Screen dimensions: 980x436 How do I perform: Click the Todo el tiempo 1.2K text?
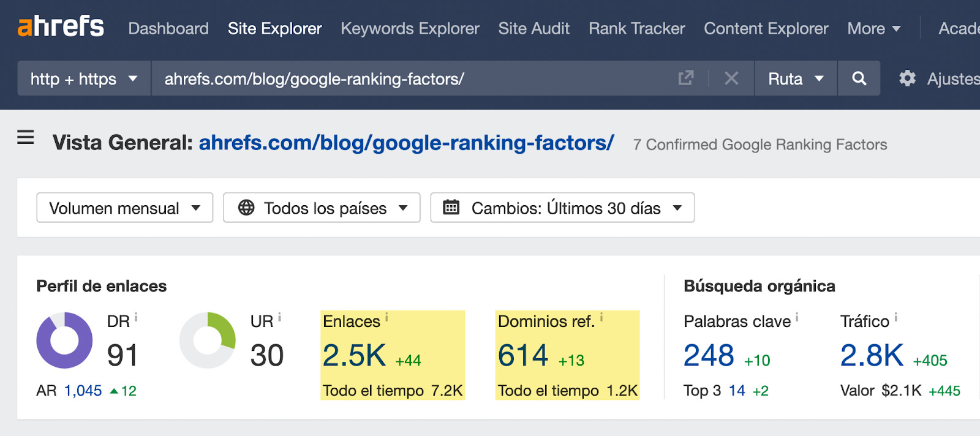[x=568, y=391]
